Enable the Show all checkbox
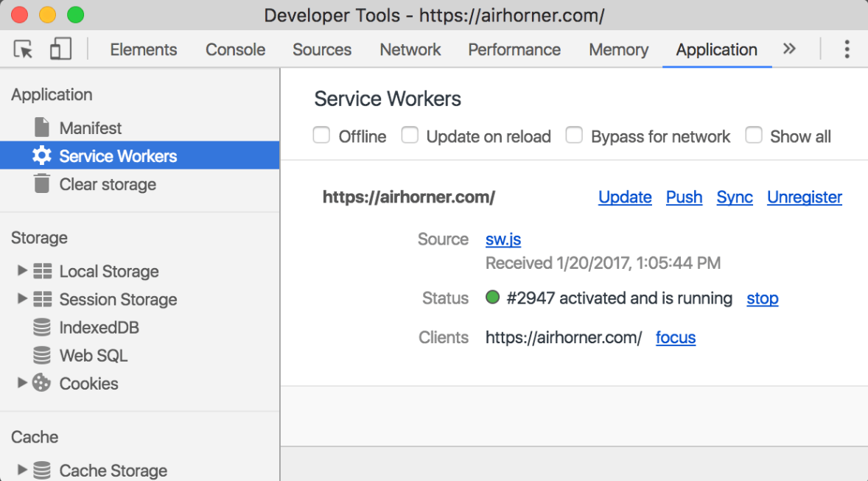Viewport: 868px width, 481px height. (x=753, y=135)
